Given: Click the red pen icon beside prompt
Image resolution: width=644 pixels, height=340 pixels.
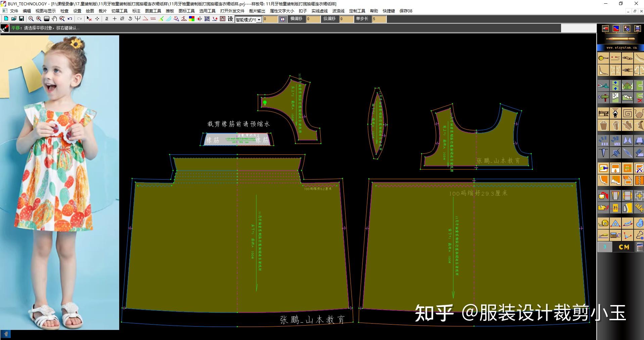Looking at the screenshot, I should [x=5, y=28].
